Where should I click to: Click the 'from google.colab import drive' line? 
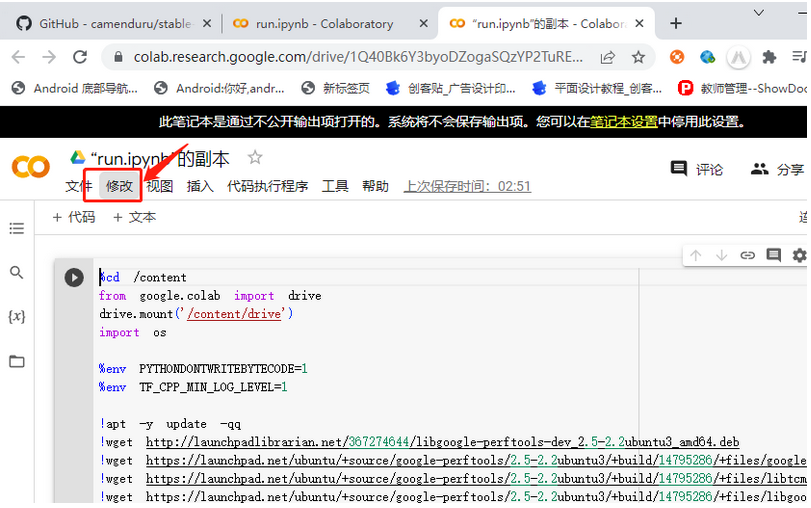210,296
